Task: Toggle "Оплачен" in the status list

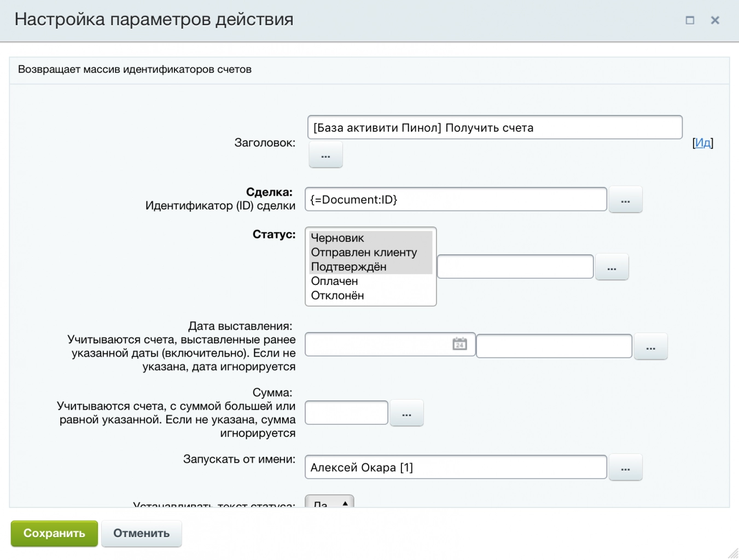Action: tap(334, 281)
